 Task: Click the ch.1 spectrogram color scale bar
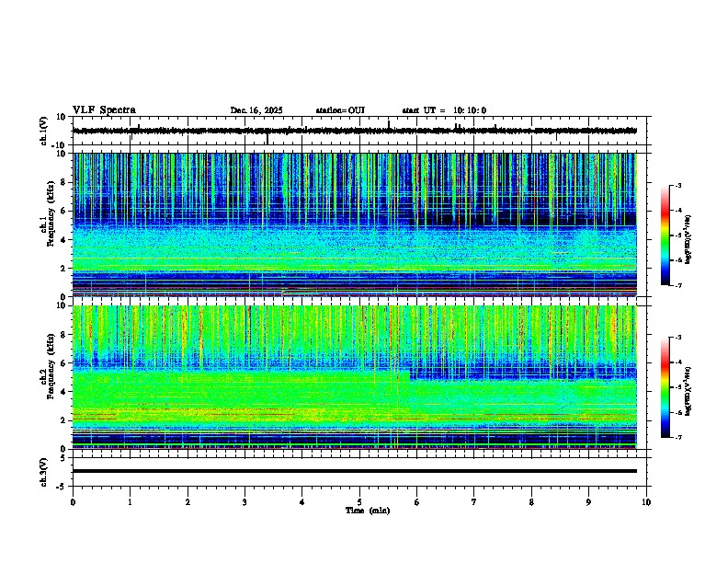coord(665,236)
